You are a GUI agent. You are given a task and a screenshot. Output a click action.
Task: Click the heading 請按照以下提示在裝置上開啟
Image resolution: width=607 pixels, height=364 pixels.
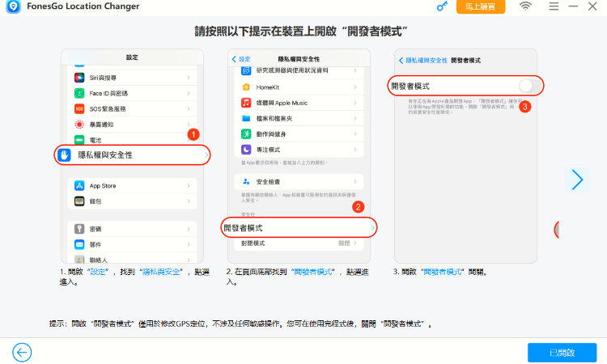tap(300, 31)
